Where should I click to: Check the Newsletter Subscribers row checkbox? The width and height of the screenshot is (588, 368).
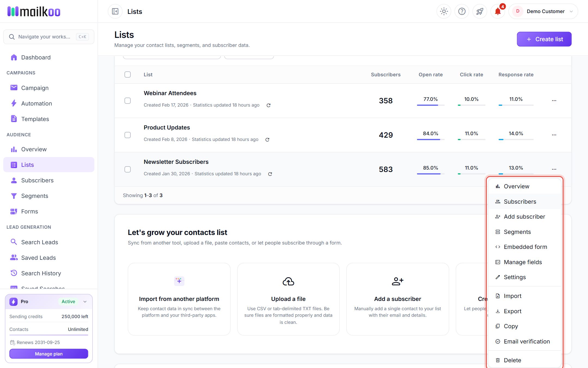127,169
